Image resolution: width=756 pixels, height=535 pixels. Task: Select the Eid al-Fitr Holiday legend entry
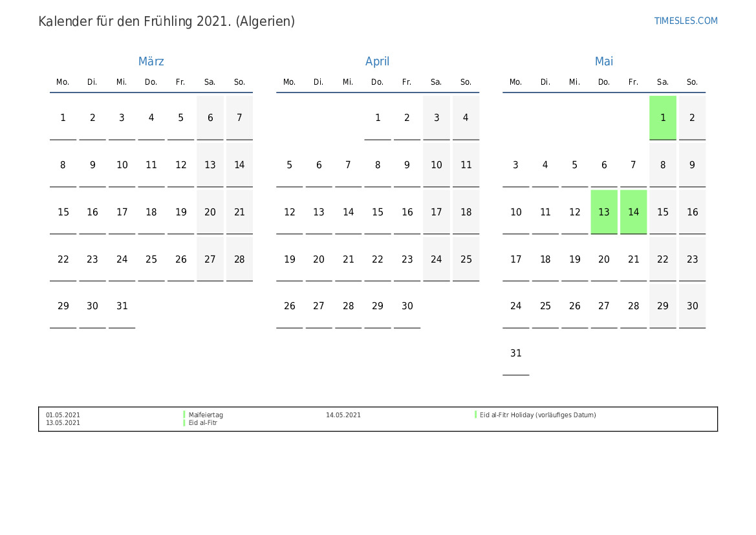click(x=537, y=415)
